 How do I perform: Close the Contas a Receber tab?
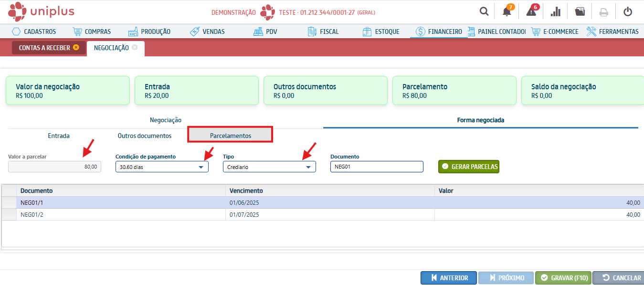point(76,48)
